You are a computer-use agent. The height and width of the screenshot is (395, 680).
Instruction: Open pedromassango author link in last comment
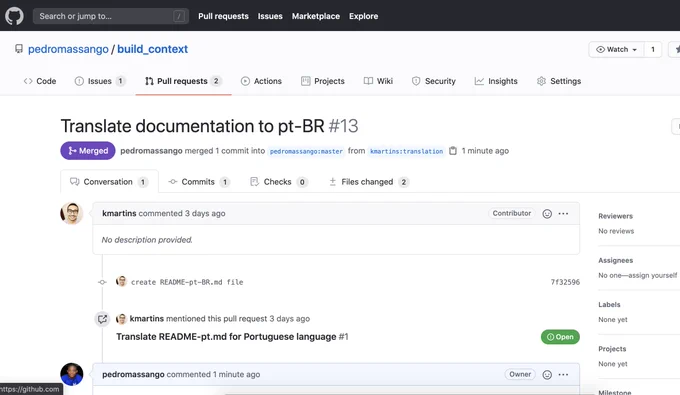133,374
